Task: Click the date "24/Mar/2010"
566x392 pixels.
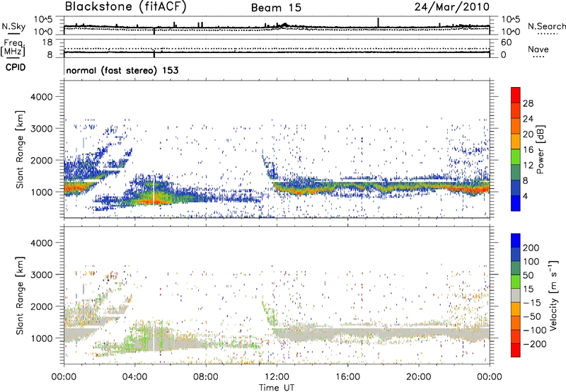Action: pyautogui.click(x=452, y=7)
